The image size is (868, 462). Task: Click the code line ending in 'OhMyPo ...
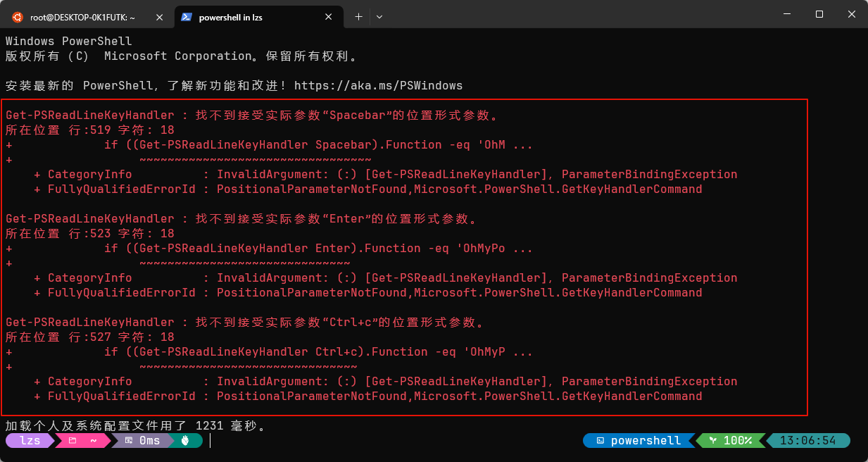[x=270, y=249]
